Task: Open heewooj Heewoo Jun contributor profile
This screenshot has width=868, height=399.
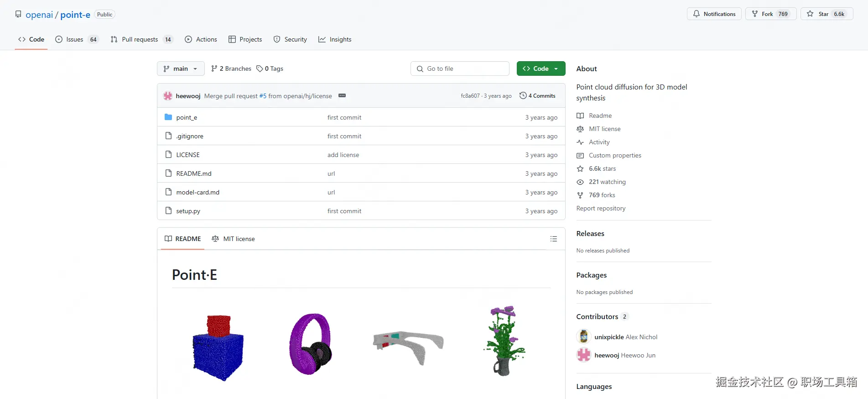Action: 625,355
